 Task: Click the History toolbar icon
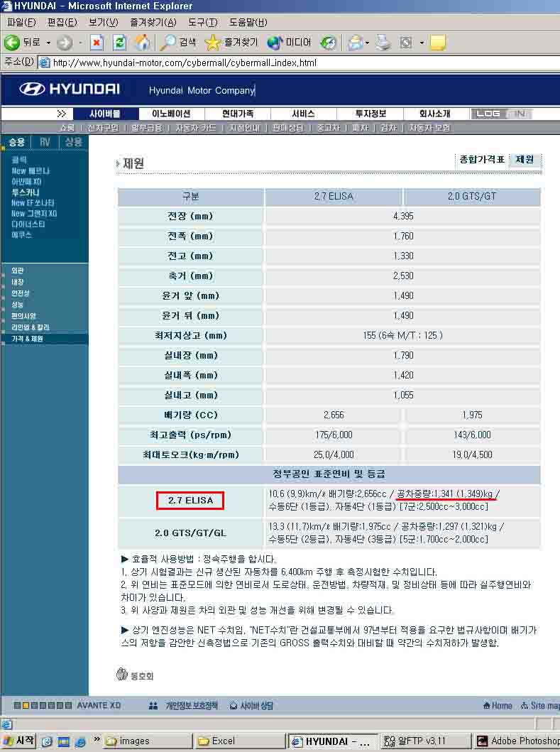coord(329,43)
